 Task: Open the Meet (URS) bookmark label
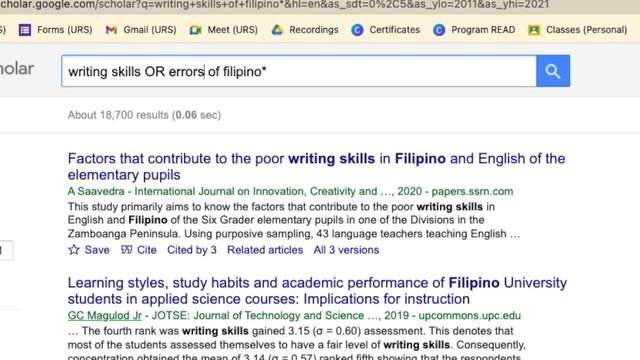point(233,30)
